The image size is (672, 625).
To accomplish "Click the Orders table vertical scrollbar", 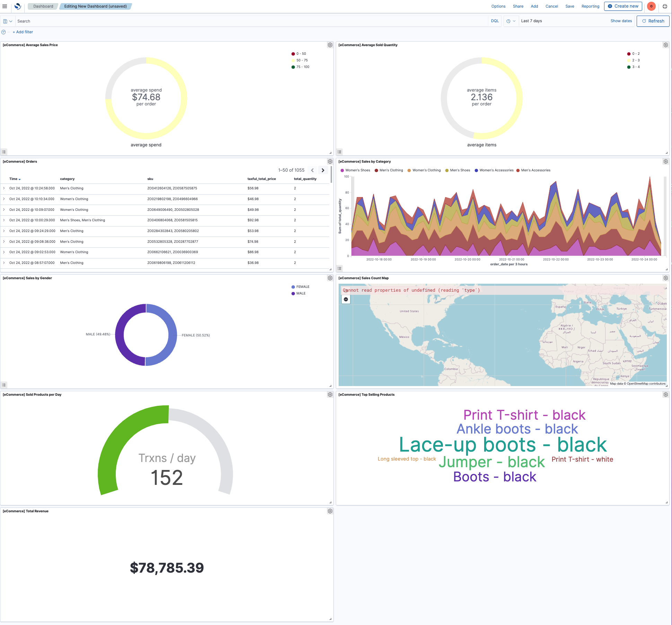I will click(x=331, y=174).
